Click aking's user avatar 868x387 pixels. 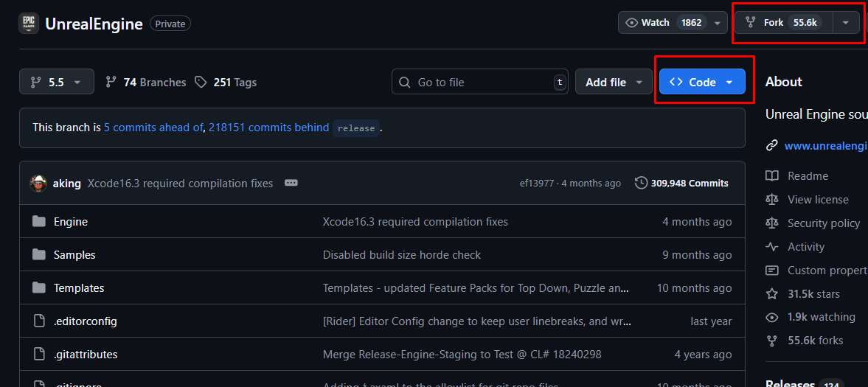coord(38,184)
